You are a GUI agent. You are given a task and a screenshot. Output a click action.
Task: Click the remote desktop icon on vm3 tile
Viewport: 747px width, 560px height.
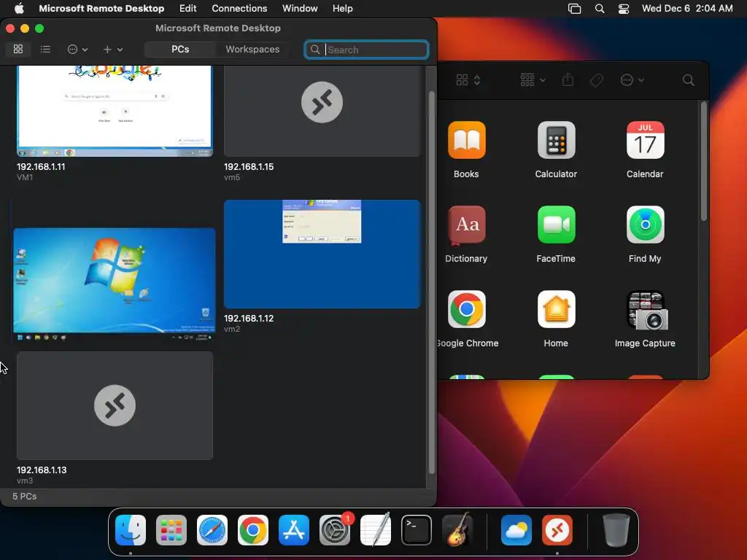tap(115, 405)
